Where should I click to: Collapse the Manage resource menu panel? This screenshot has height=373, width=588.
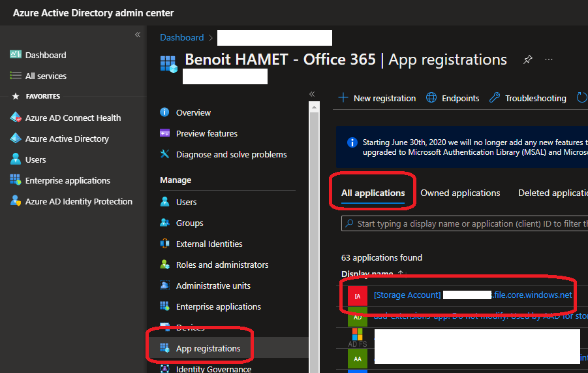point(312,94)
